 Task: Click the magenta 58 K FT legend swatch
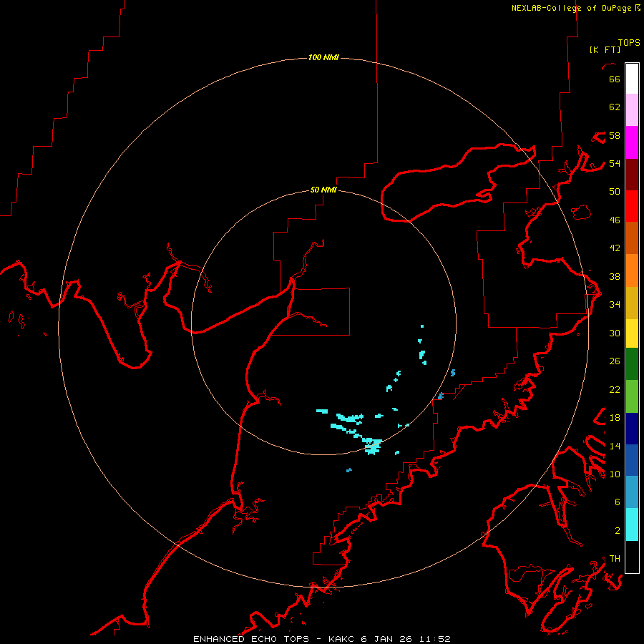pos(632,142)
